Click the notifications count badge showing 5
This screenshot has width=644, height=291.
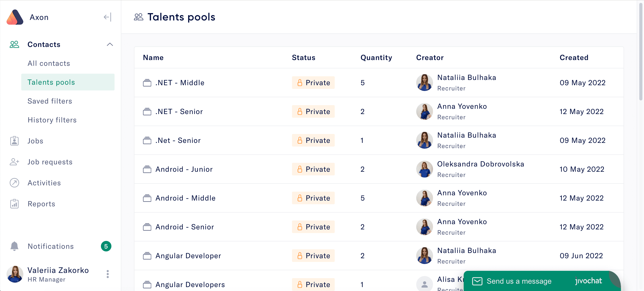(106, 246)
